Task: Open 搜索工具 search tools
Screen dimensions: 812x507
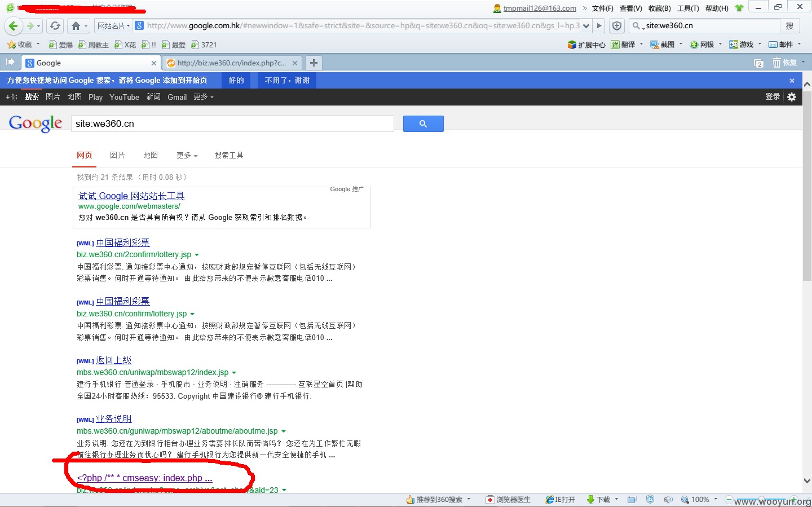Action: [x=229, y=155]
